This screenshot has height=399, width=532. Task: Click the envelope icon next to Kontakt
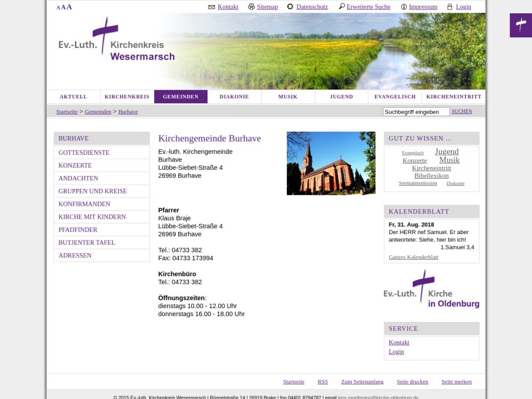click(x=211, y=7)
